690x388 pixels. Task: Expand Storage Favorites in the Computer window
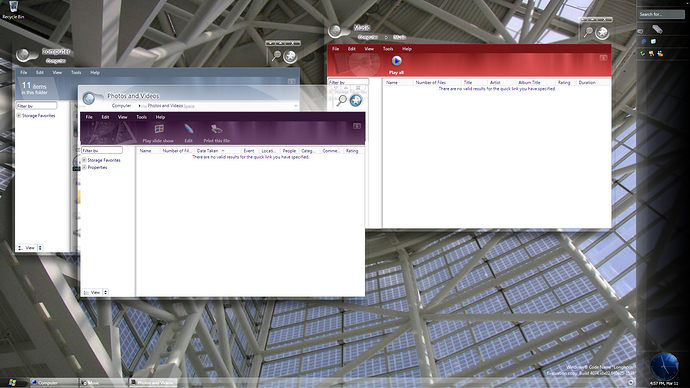pyautogui.click(x=19, y=116)
